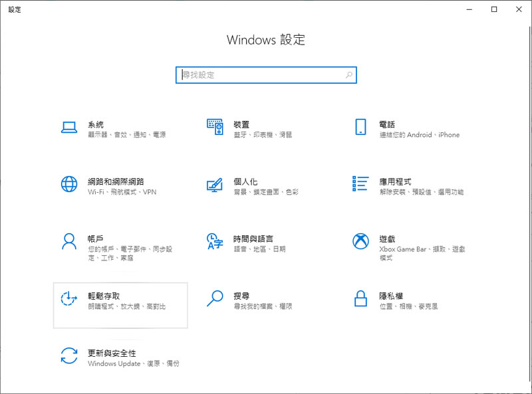Click 背景、鎖定畫面、色彩 description
Viewport: 532px width, 394px height.
[266, 192]
